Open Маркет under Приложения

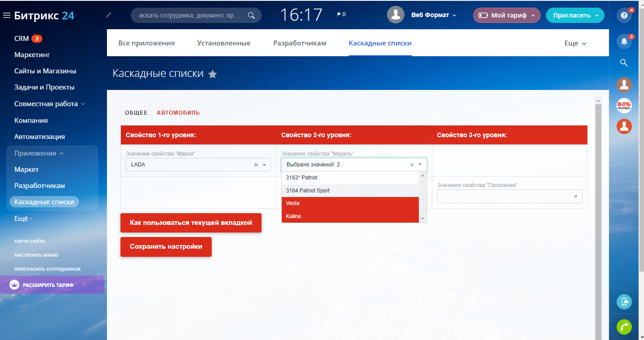pyautogui.click(x=27, y=170)
